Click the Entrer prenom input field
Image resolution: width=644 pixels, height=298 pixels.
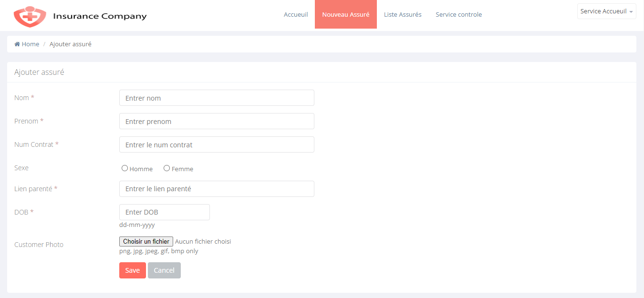tap(216, 121)
